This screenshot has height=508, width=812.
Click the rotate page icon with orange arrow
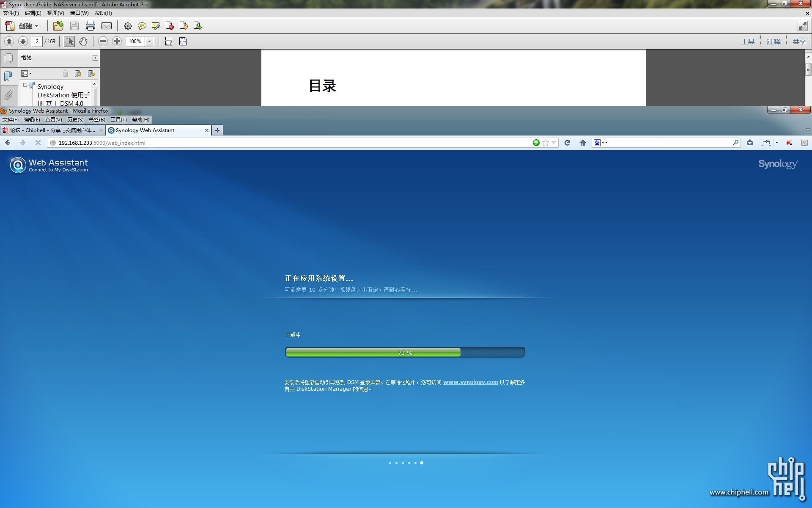click(184, 26)
